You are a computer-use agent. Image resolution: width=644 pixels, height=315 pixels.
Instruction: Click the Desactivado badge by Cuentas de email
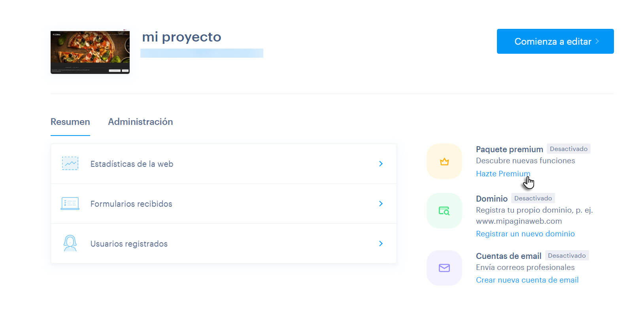coord(567,255)
